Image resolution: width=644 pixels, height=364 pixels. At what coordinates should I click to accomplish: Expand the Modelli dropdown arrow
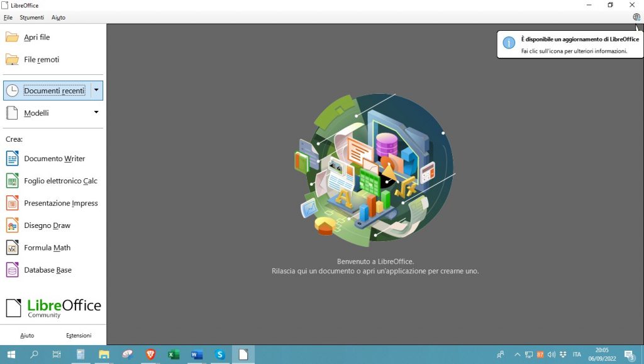[x=96, y=112]
